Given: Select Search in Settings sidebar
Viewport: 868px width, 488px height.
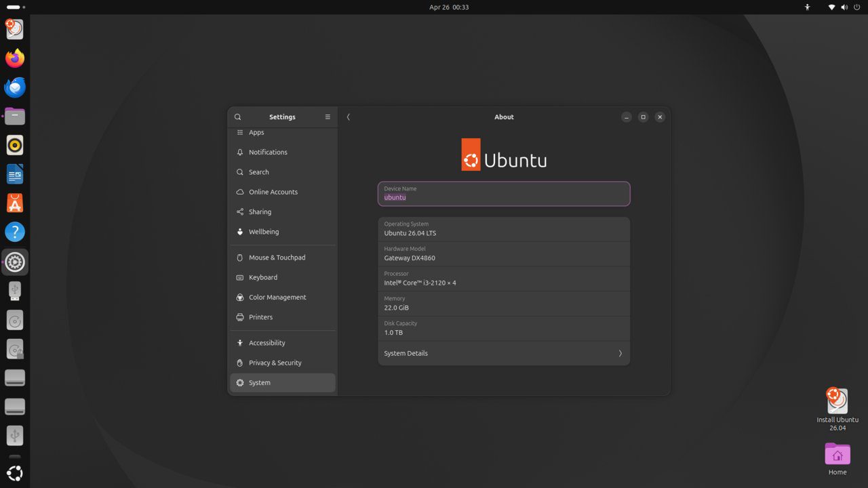Looking at the screenshot, I should (283, 172).
